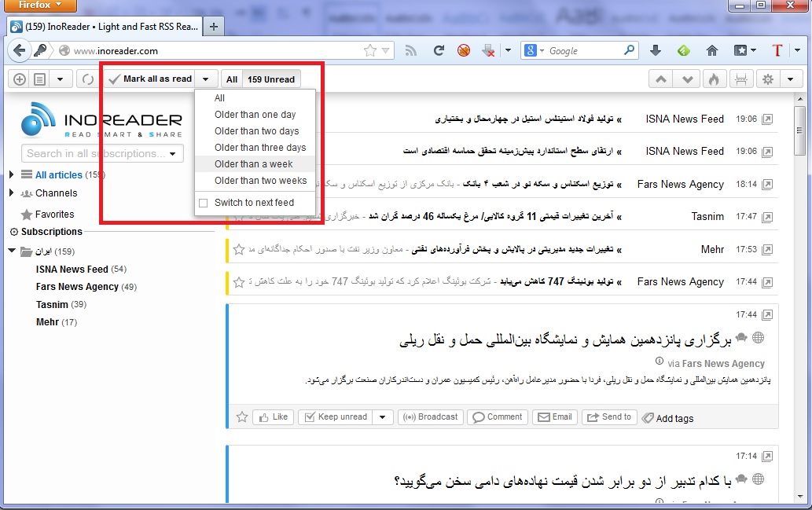Click the view layout icon beside flame
The width and height of the screenshot is (812, 510).
[741, 79]
